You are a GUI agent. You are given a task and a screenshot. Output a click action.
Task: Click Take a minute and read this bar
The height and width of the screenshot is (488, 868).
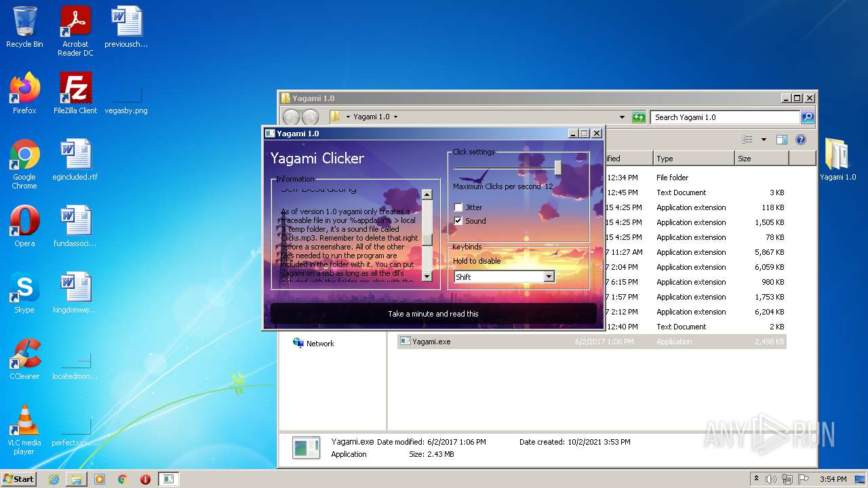[433, 314]
